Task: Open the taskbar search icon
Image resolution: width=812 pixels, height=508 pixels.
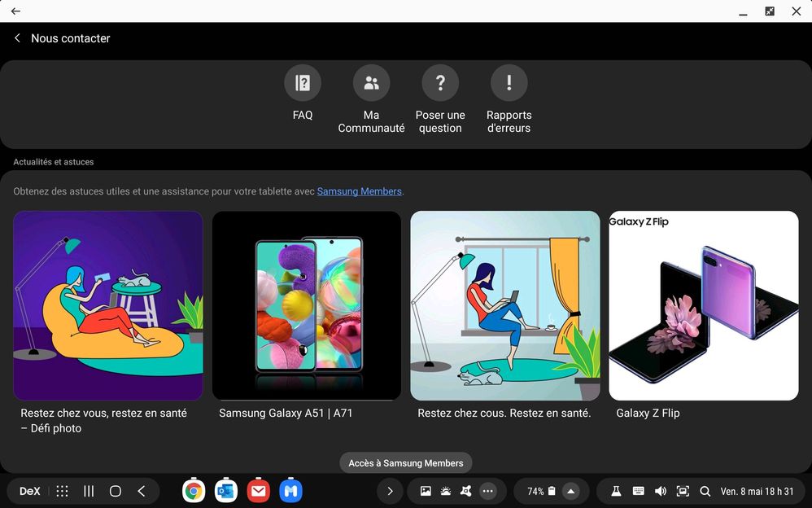Action: tap(705, 491)
